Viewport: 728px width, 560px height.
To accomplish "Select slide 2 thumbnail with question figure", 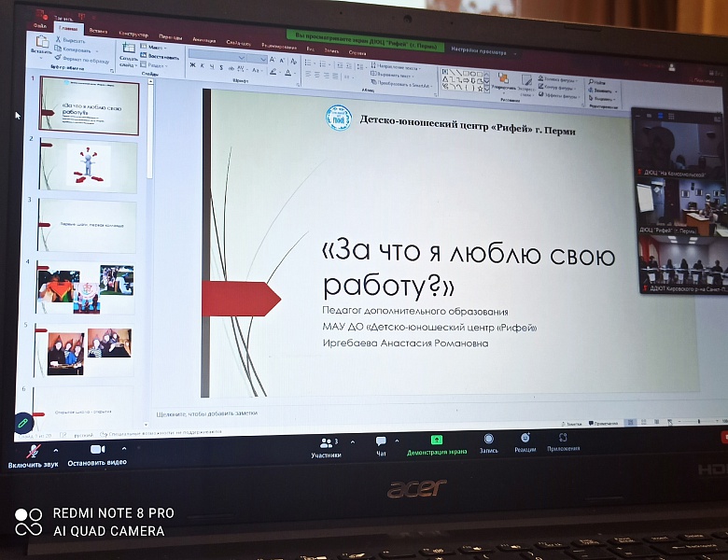I will click(x=89, y=165).
